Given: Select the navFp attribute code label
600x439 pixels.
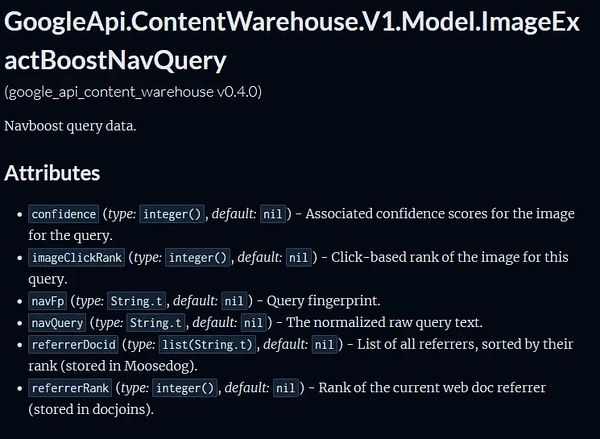Looking at the screenshot, I should click(47, 301).
